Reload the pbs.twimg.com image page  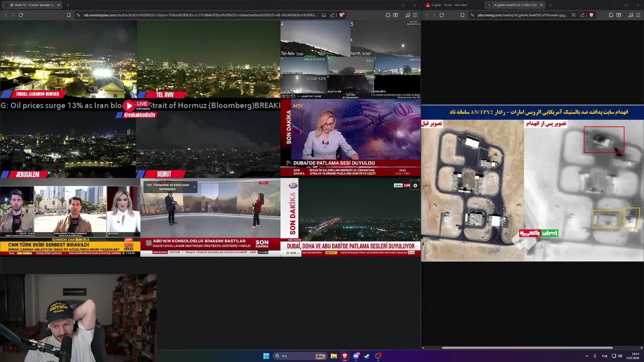[442, 15]
